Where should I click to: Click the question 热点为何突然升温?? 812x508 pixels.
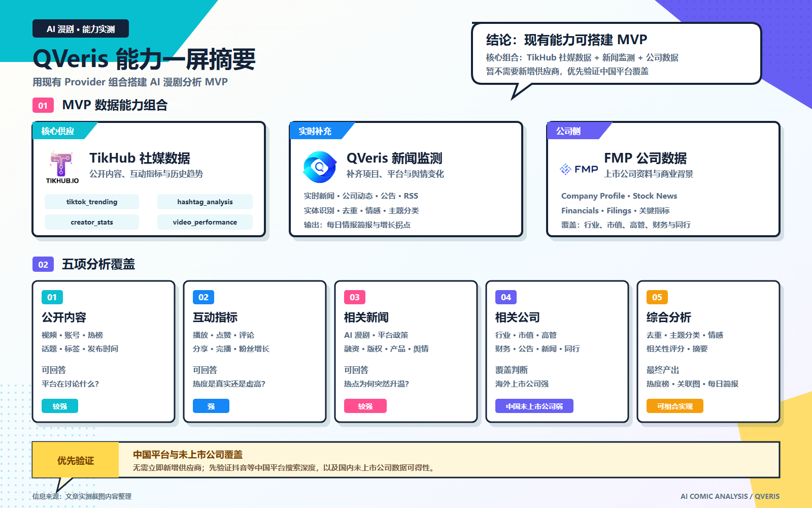[377, 384]
